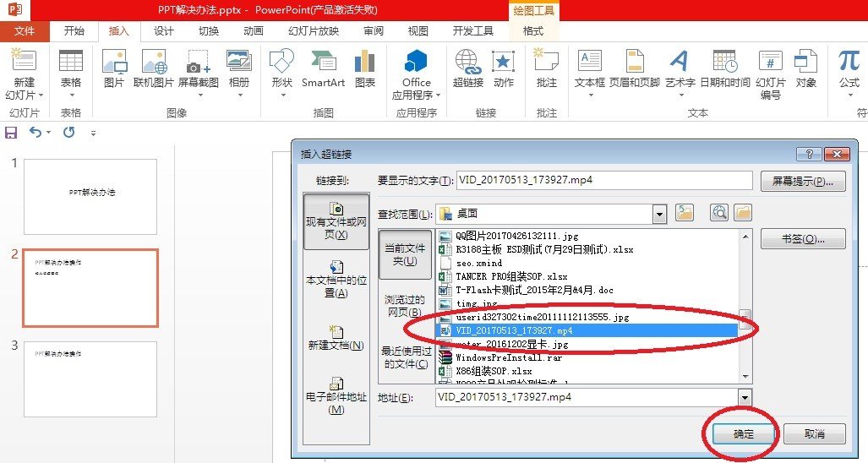Viewport: 868px width, 463px height.
Task: Insert a SmartArt graphic
Action: (x=324, y=69)
